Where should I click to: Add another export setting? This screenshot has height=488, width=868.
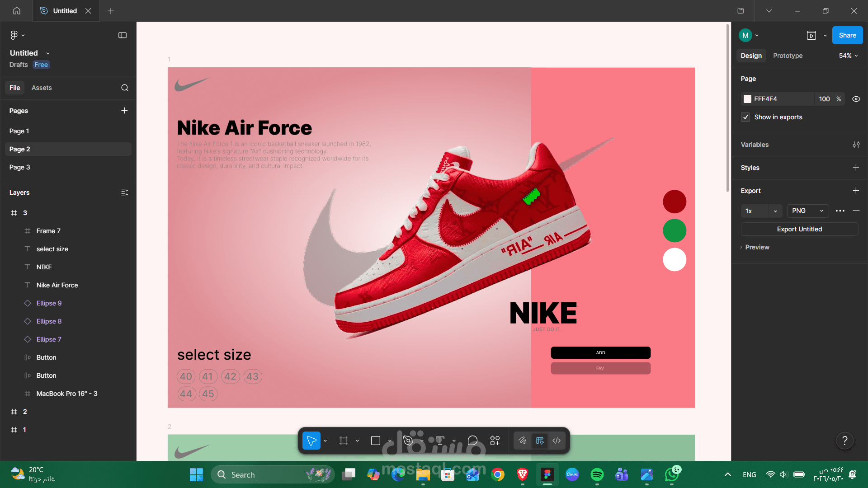[856, 191]
